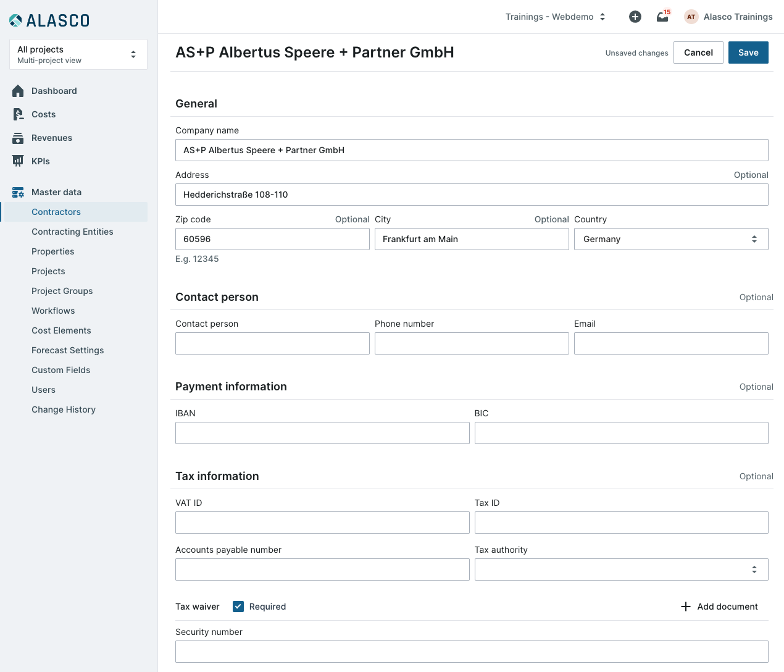Click the Save button
The width and height of the screenshot is (784, 672).
tap(748, 52)
